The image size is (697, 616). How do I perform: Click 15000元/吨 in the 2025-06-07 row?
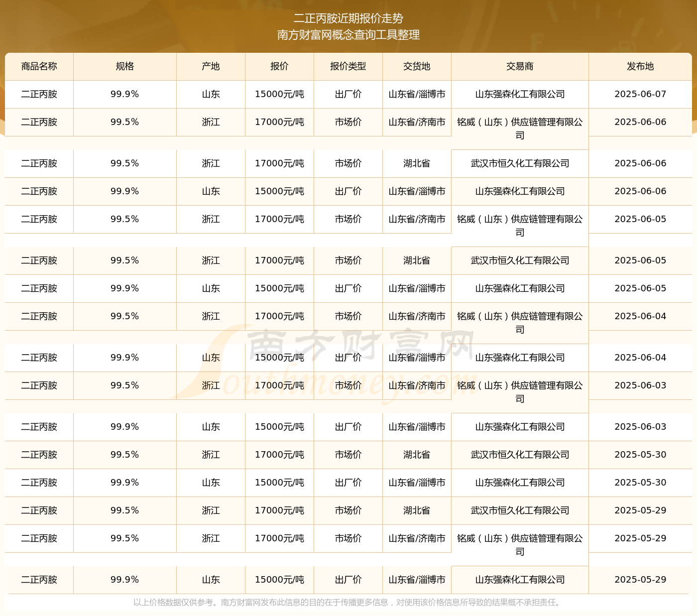click(x=279, y=94)
